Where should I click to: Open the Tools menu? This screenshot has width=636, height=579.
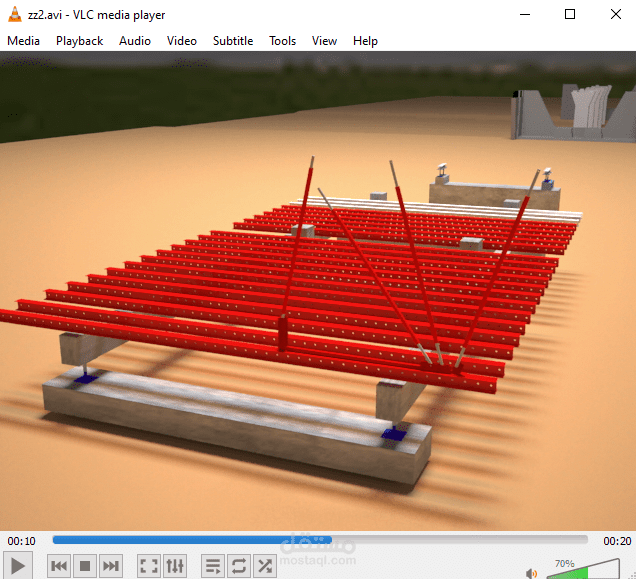click(x=282, y=41)
